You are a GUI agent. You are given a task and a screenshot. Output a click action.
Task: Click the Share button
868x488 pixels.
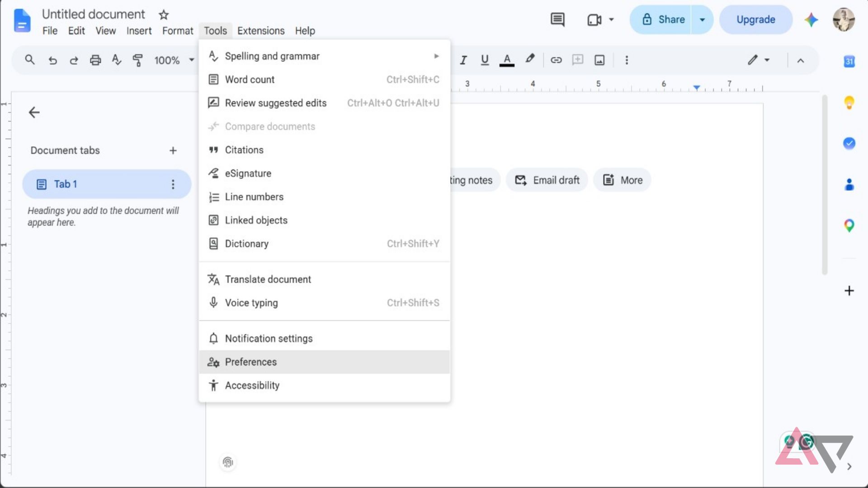661,20
